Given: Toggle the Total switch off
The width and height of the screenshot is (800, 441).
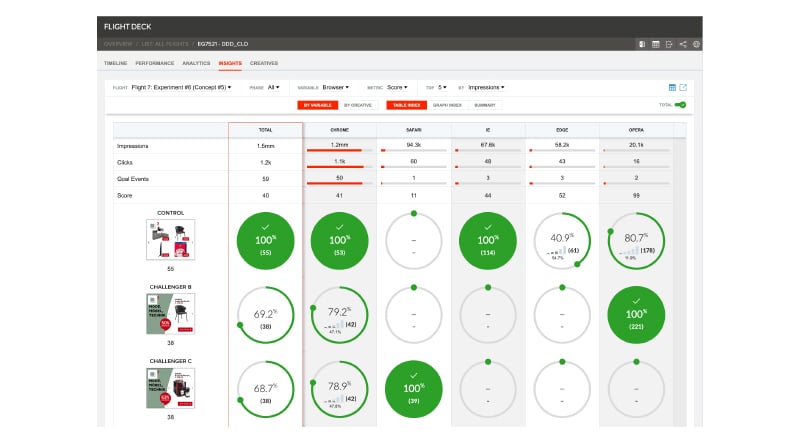Looking at the screenshot, I should click(x=681, y=105).
